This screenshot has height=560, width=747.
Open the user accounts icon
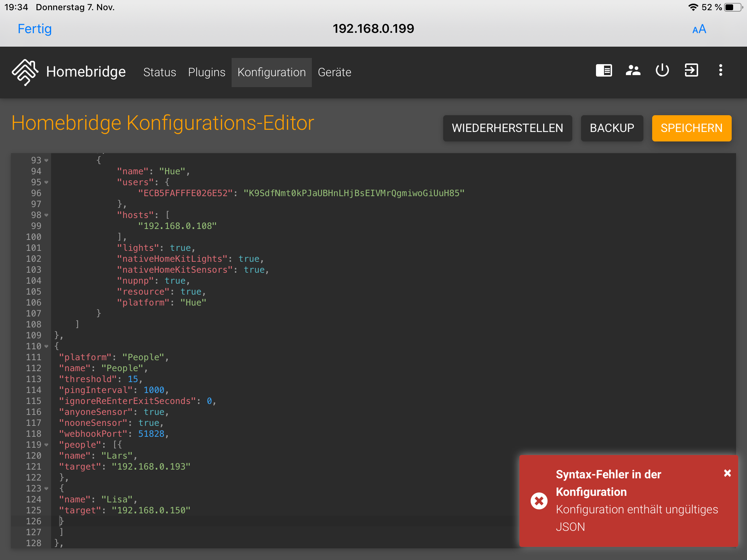click(633, 70)
